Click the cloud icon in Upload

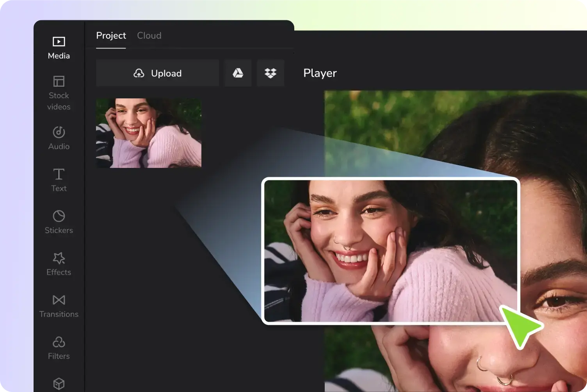[139, 73]
